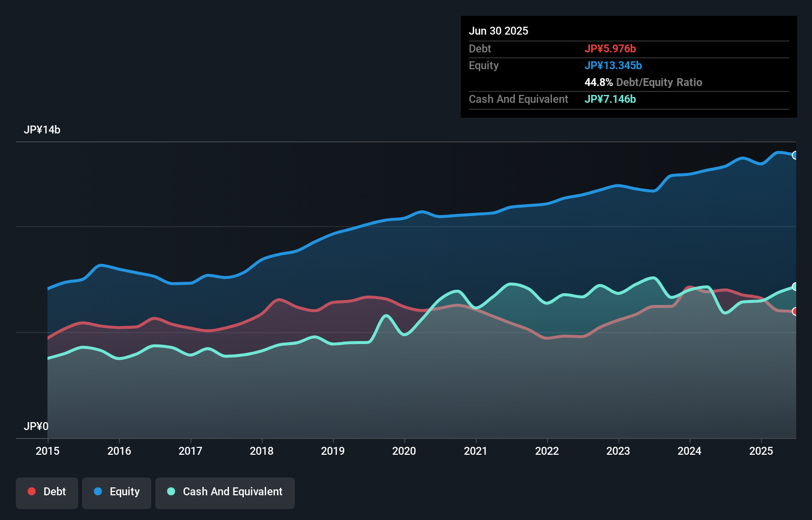Select the teal Cash And Equivalent legend dot
Image resolution: width=812 pixels, height=520 pixels.
(x=170, y=491)
